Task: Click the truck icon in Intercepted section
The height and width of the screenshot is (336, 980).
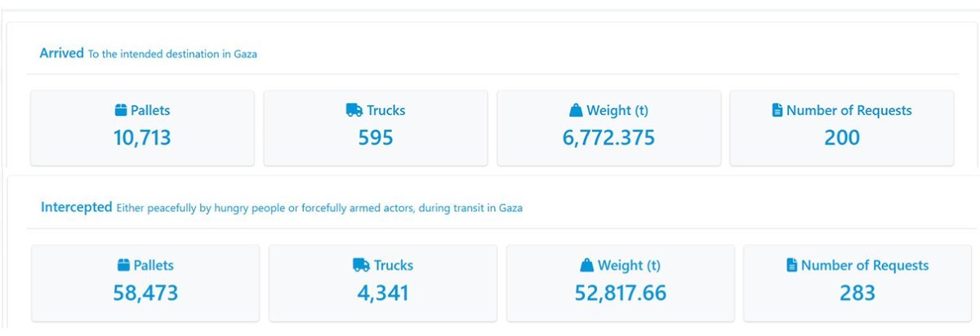Action: click(x=361, y=265)
